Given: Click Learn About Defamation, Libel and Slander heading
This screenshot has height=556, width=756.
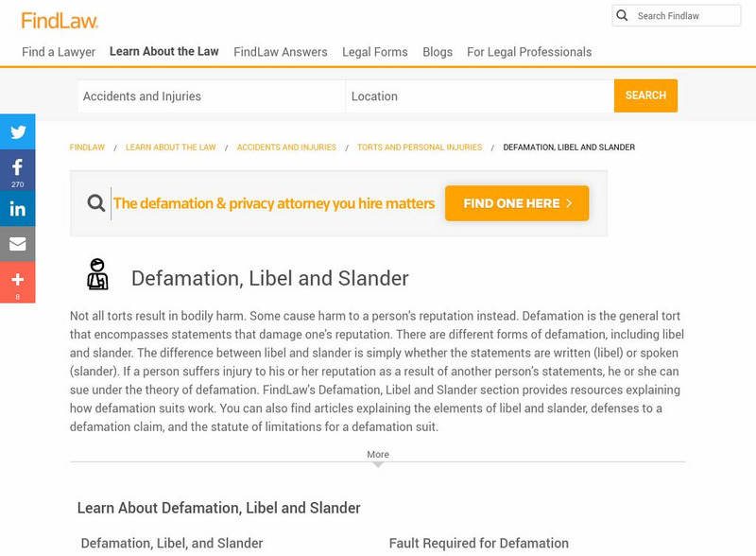Looking at the screenshot, I should (x=219, y=508).
